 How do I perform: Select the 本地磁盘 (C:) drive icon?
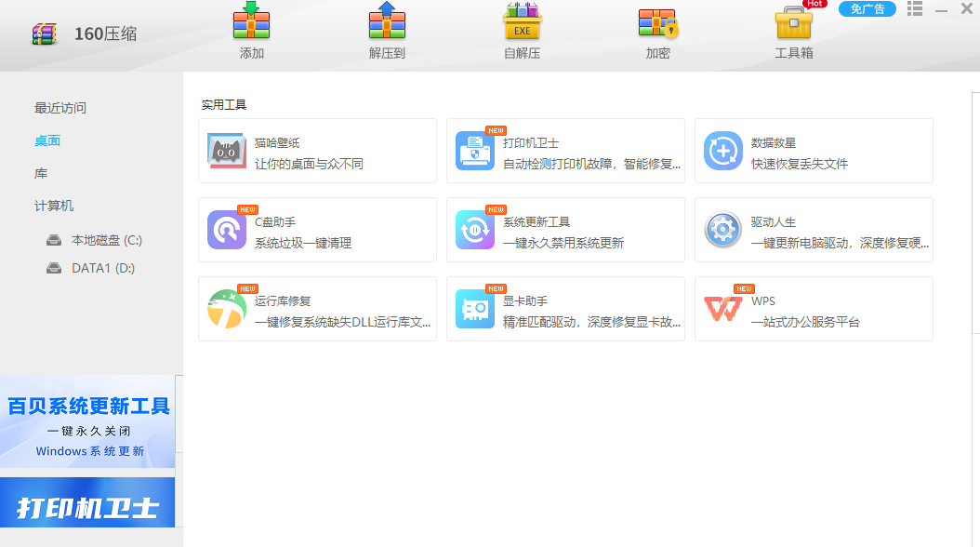pyautogui.click(x=54, y=240)
